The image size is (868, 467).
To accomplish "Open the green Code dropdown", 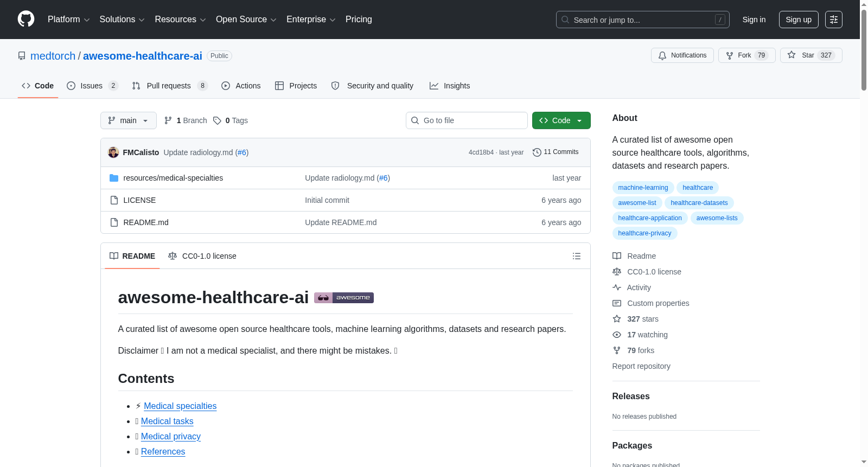I will point(561,120).
